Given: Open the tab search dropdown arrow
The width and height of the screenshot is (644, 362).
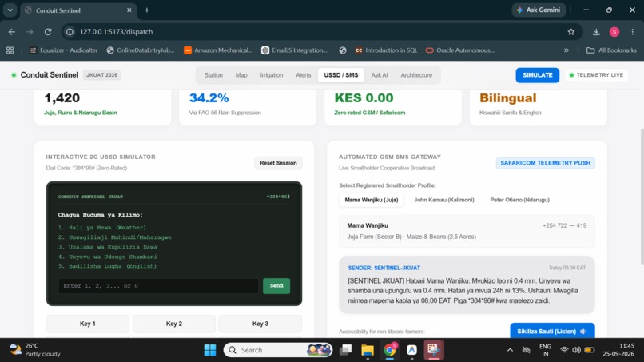Looking at the screenshot, I should click(x=10, y=10).
